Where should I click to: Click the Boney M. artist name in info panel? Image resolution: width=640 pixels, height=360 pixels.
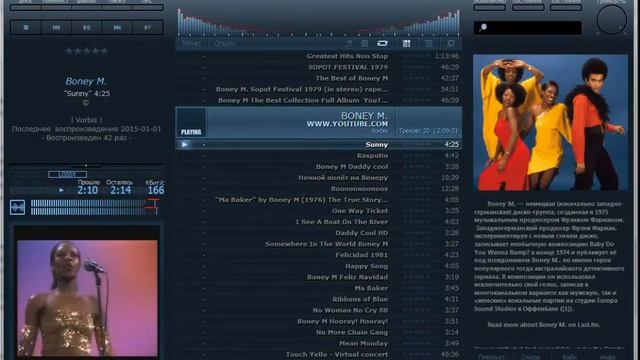(86, 81)
